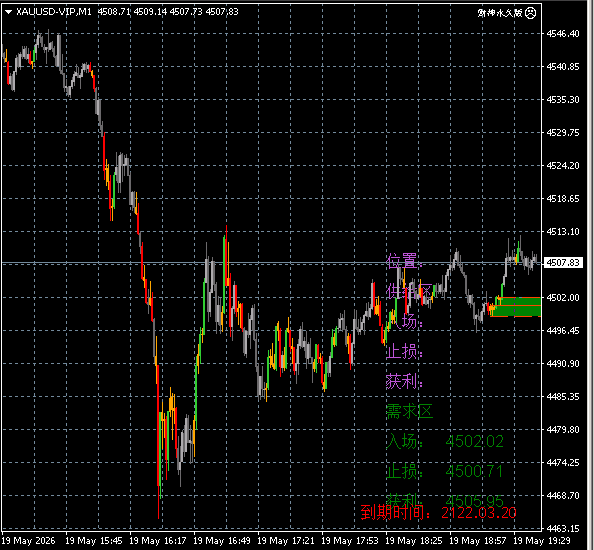Image resolution: width=594 pixels, height=550 pixels.
Task: Click the 4463.15 price scale label
Action: (x=563, y=528)
